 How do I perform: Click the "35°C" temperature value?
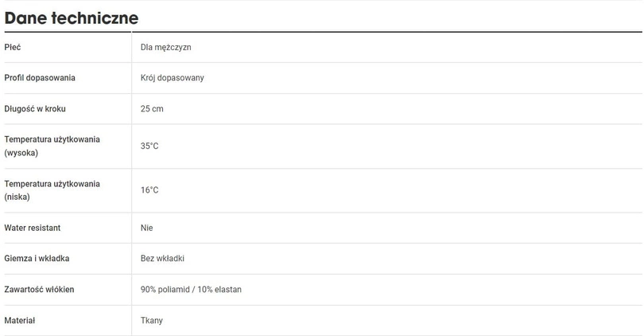tap(149, 147)
